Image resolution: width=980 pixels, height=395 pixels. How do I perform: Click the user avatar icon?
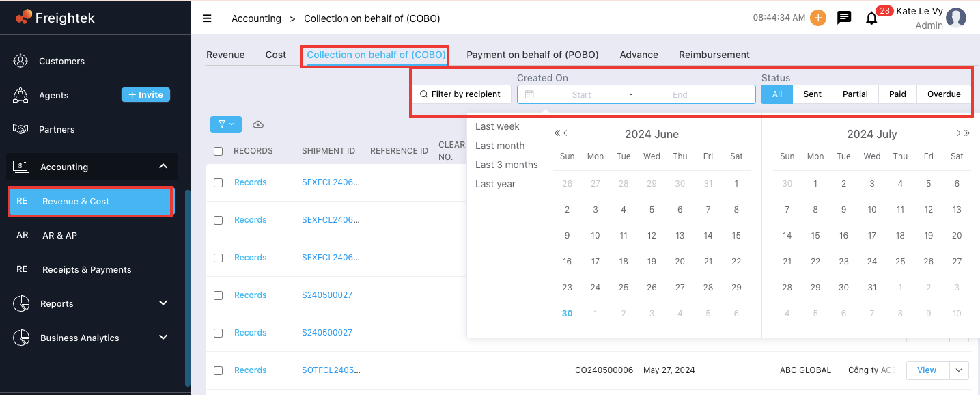pyautogui.click(x=956, y=18)
